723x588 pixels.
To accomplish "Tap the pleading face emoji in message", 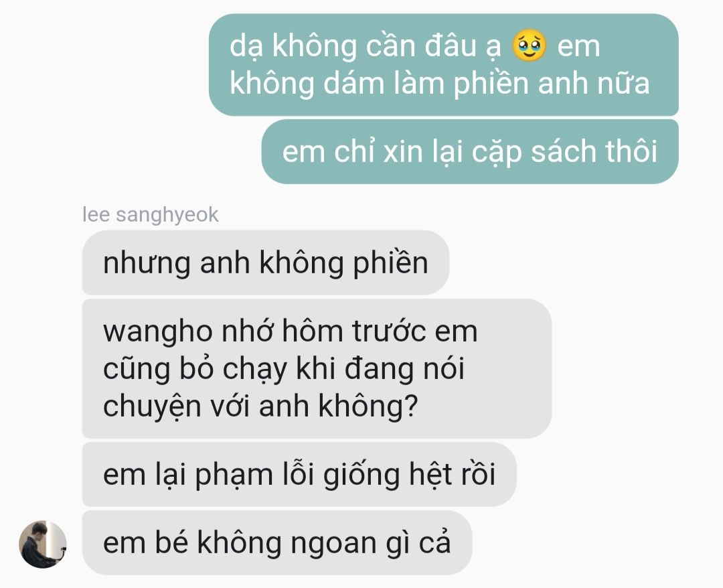I will click(x=529, y=46).
